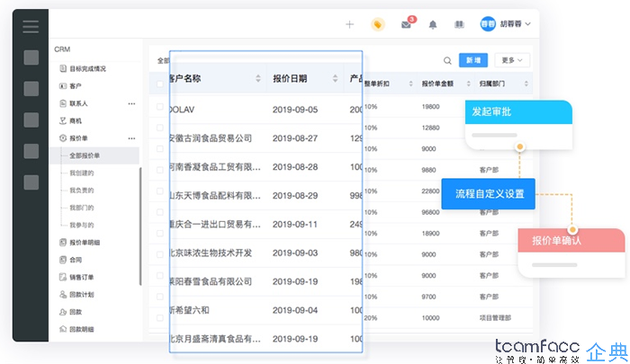Sort by the 客户名称 column arrows
Image resolution: width=630 pixels, height=364 pixels.
click(258, 79)
